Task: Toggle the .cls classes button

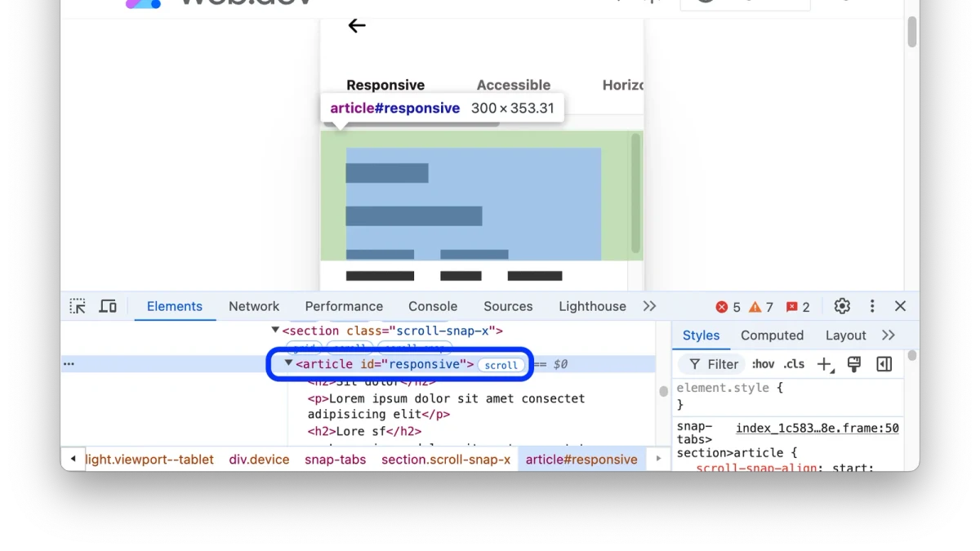Action: click(x=794, y=364)
